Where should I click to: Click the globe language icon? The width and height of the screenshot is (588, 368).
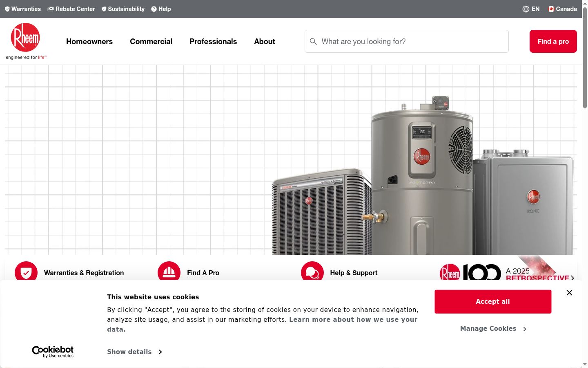(526, 9)
